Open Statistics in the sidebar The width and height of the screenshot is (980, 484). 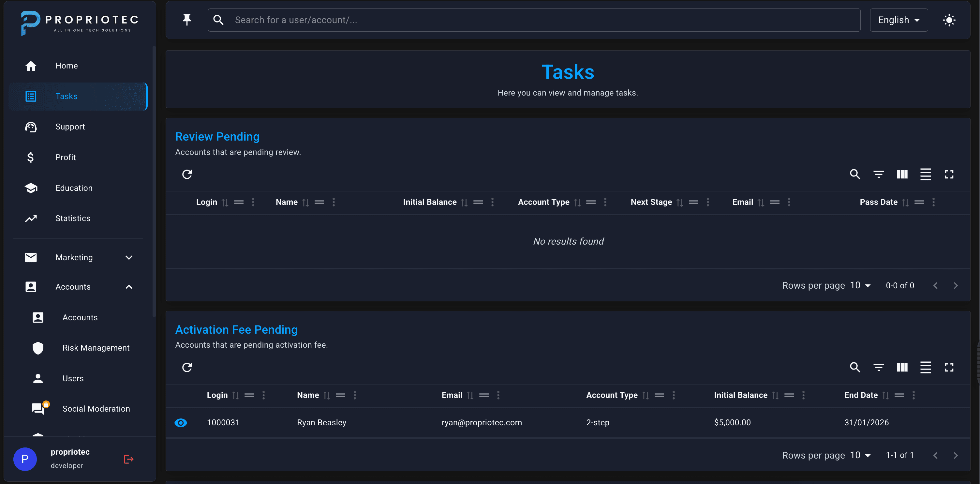click(x=78, y=219)
